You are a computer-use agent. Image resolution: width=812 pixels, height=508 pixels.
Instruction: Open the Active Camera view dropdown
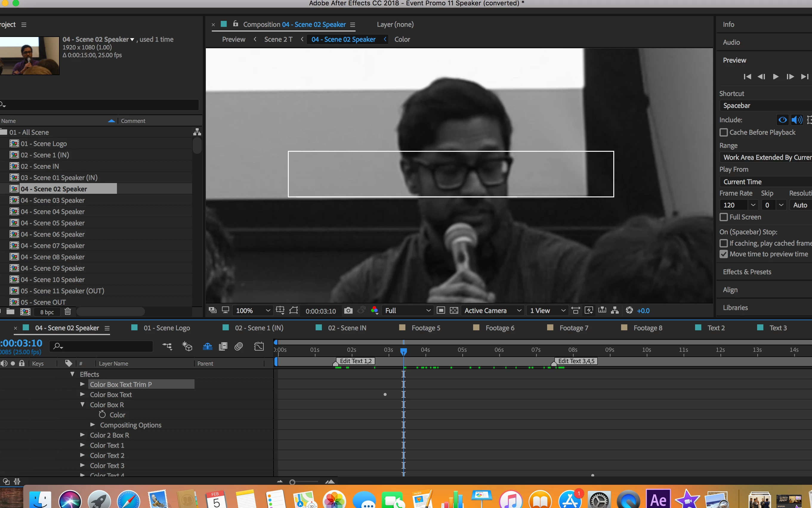(493, 310)
